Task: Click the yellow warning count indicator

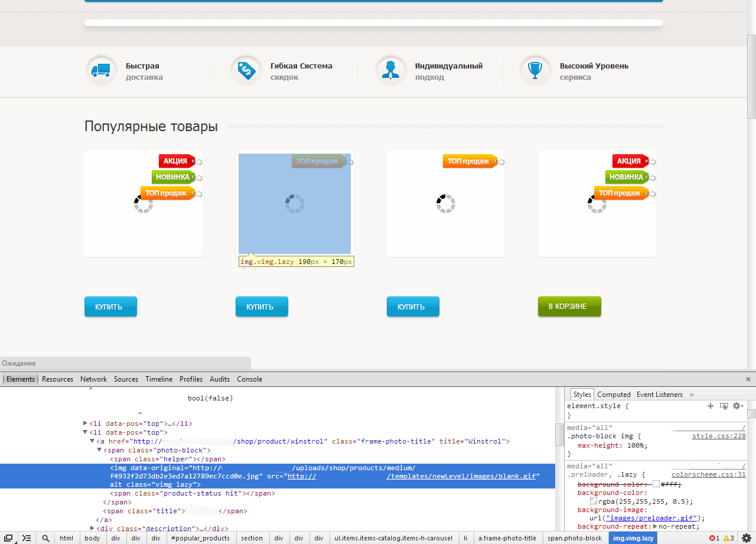Action: coord(729,538)
